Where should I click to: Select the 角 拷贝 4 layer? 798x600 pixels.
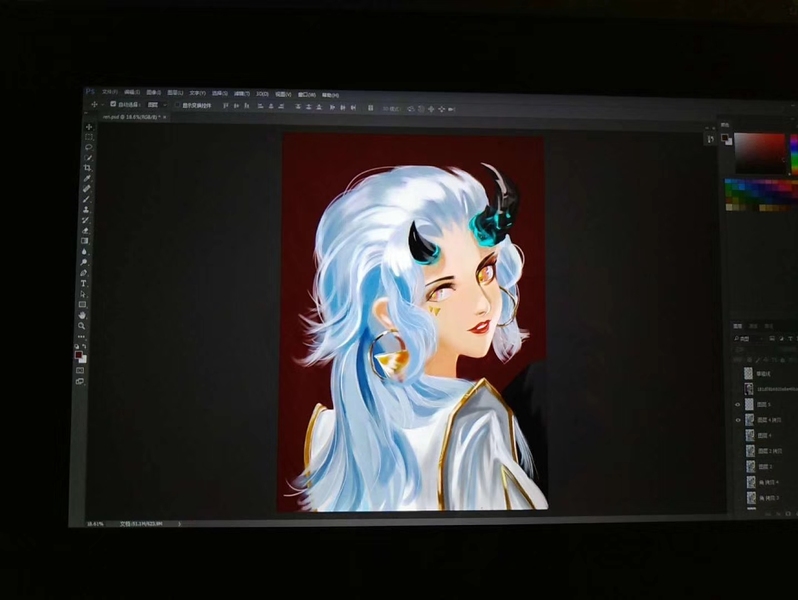click(770, 482)
